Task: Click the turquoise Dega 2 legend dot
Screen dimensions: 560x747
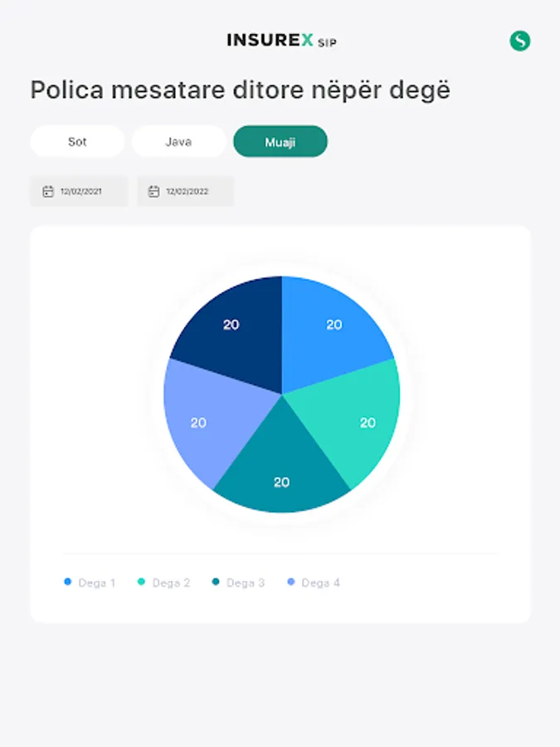Action: [141, 583]
